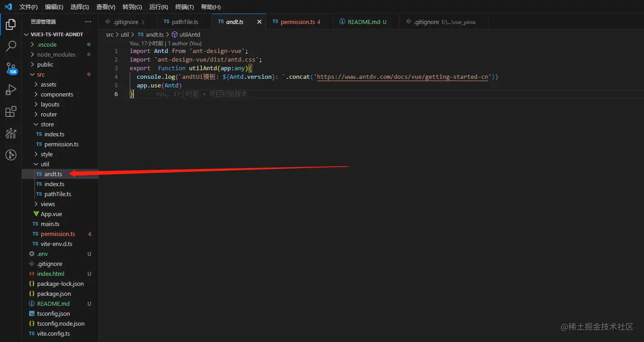Image resolution: width=644 pixels, height=342 pixels.
Task: Collapse the util folder
Action: point(36,164)
